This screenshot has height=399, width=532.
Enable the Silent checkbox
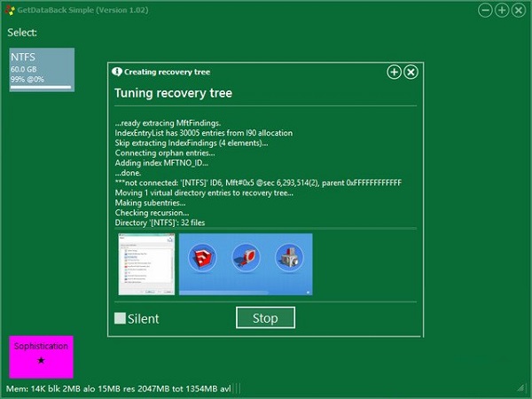point(120,318)
